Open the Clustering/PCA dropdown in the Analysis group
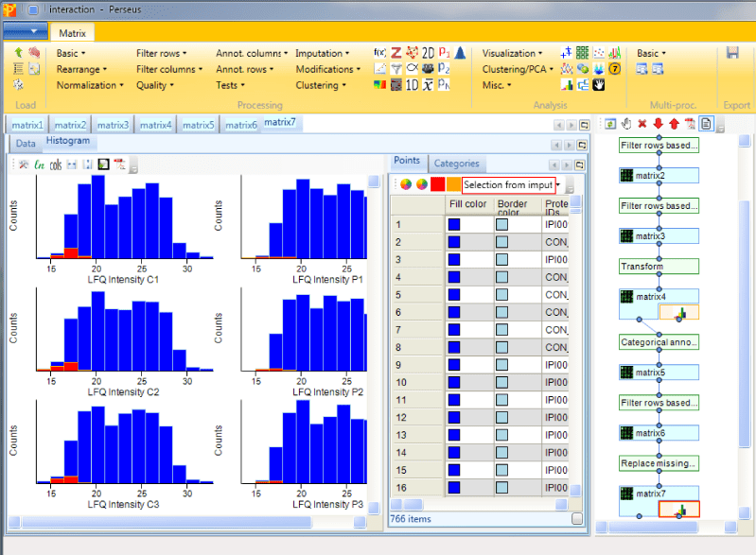Screen dimensions: 756x555 tap(518, 69)
